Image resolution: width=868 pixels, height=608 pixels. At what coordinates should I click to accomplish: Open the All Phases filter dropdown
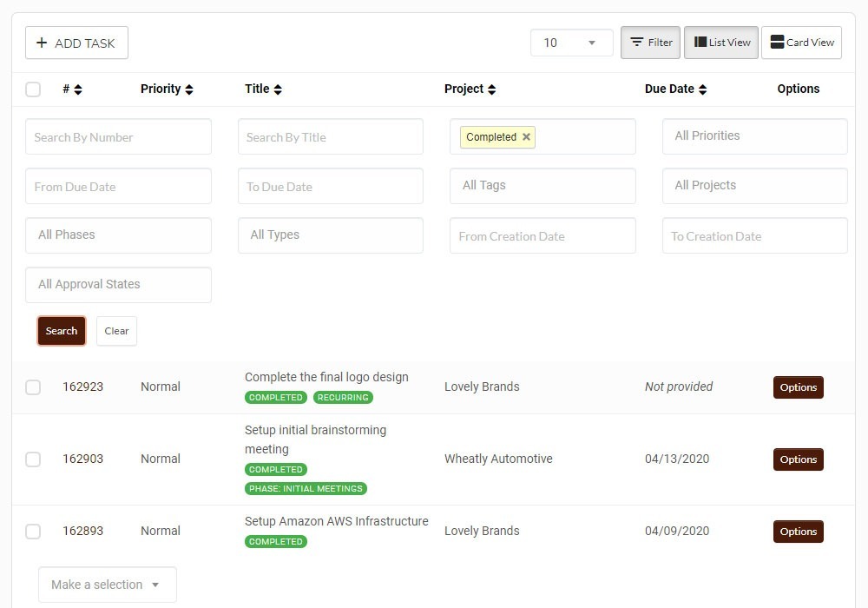pos(118,235)
